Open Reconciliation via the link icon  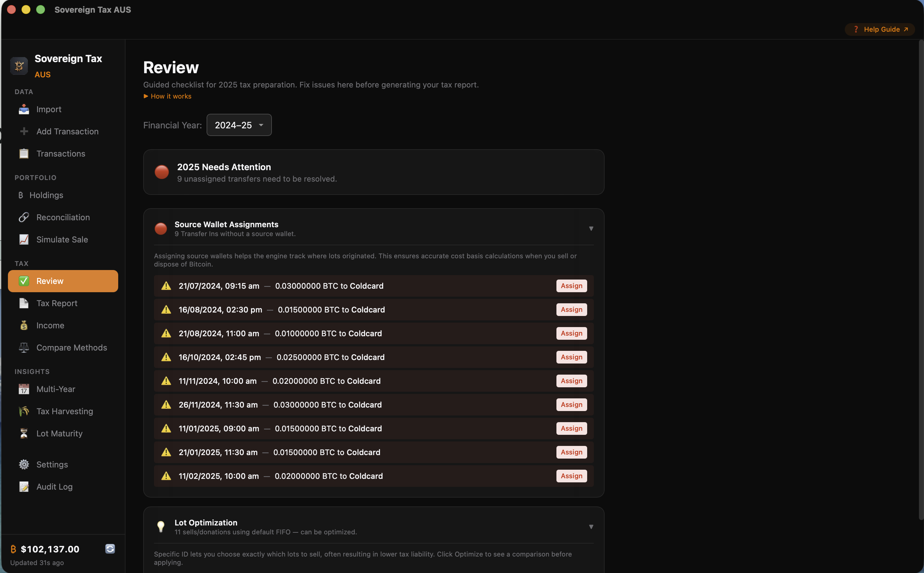[24, 217]
